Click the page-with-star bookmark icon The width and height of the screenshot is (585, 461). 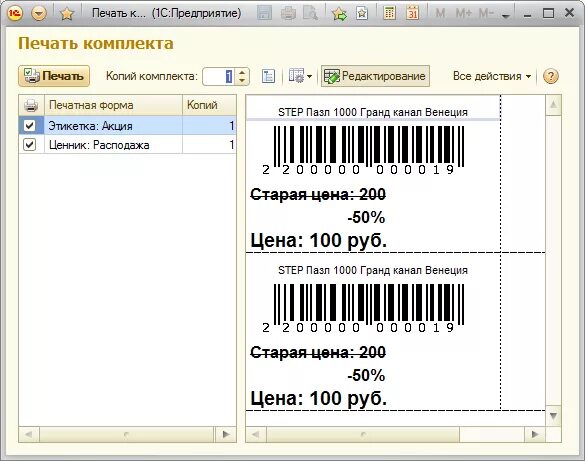click(x=362, y=13)
